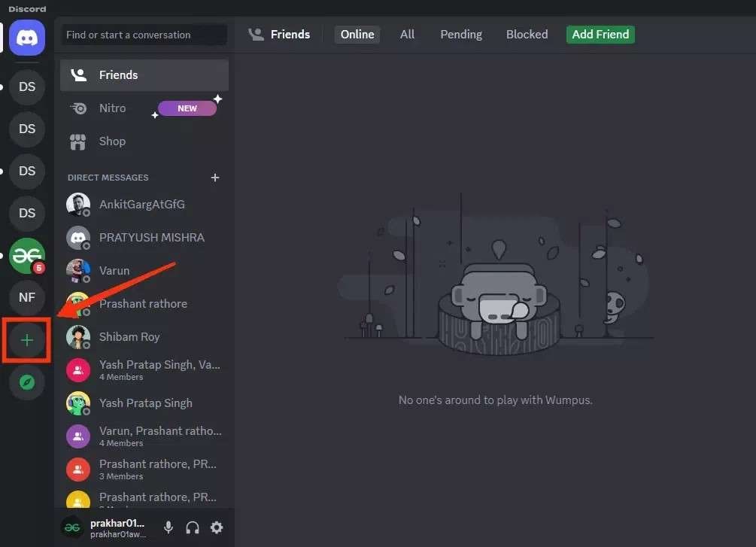
Task: Click Find or start a conversation field
Action: tap(144, 35)
